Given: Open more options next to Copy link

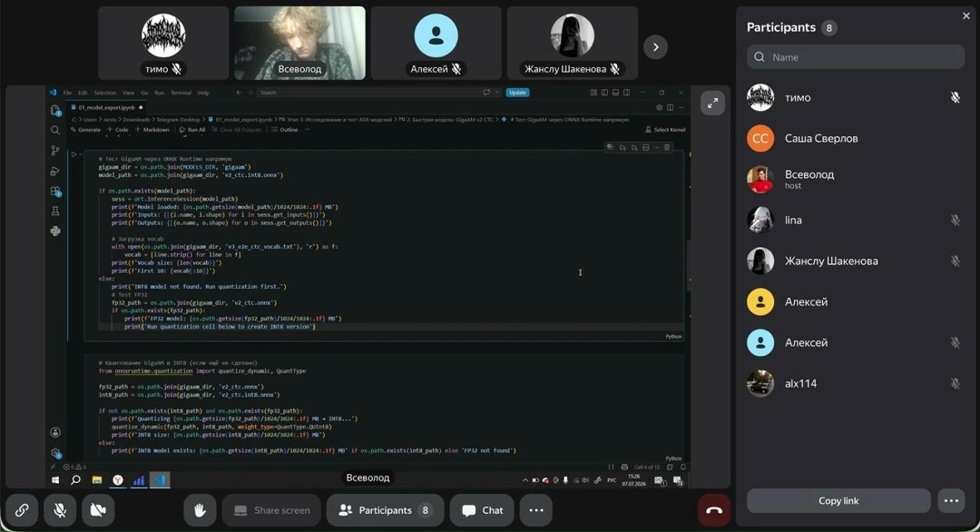Looking at the screenshot, I should [951, 501].
